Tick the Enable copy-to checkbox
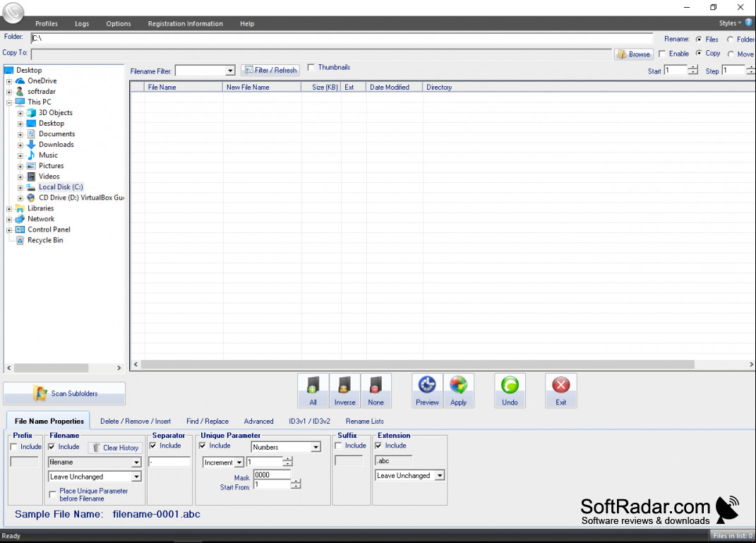This screenshot has height=543, width=756. tap(662, 54)
